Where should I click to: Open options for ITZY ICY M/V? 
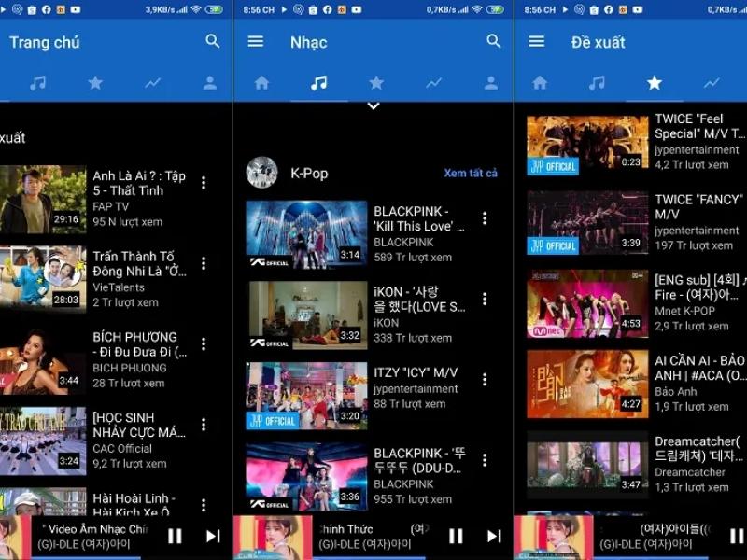point(485,379)
